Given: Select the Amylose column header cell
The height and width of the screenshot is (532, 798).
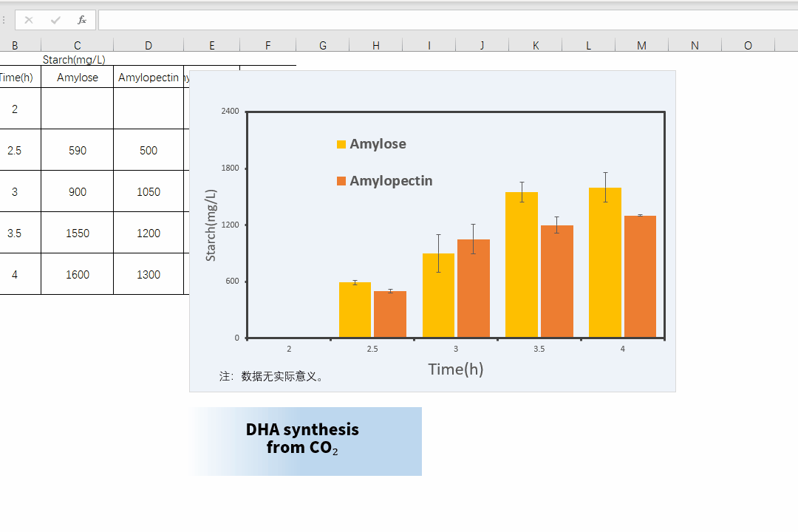Looking at the screenshot, I should coord(78,78).
